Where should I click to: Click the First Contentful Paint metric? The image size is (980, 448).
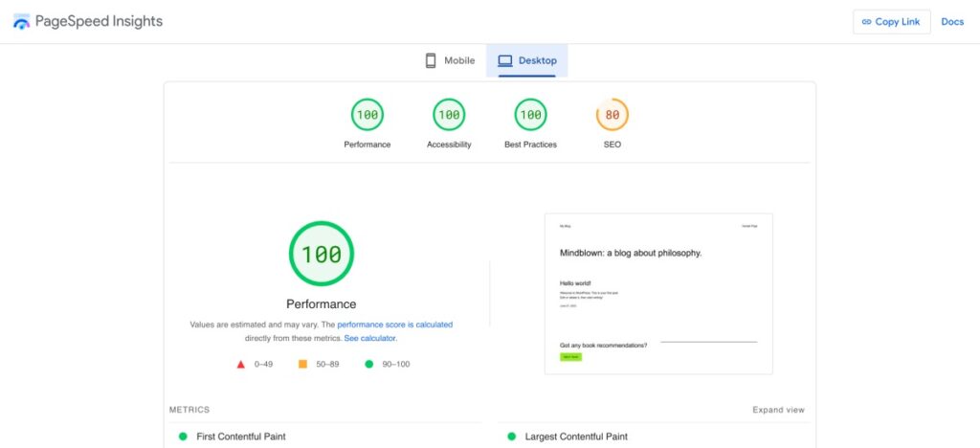pos(240,437)
